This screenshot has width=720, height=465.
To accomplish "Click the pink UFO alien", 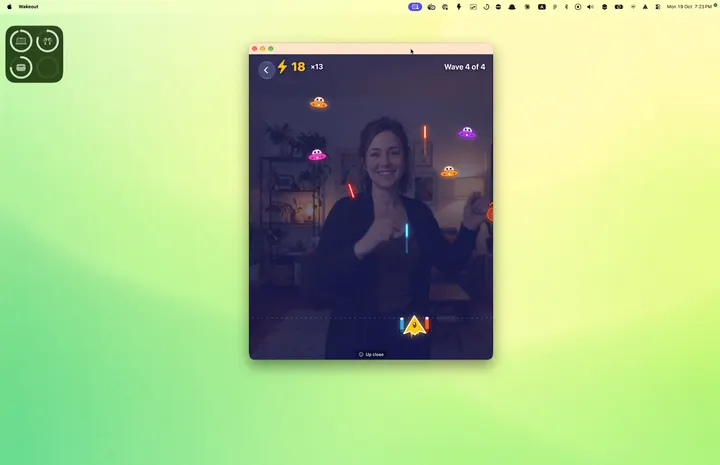I will (x=317, y=155).
